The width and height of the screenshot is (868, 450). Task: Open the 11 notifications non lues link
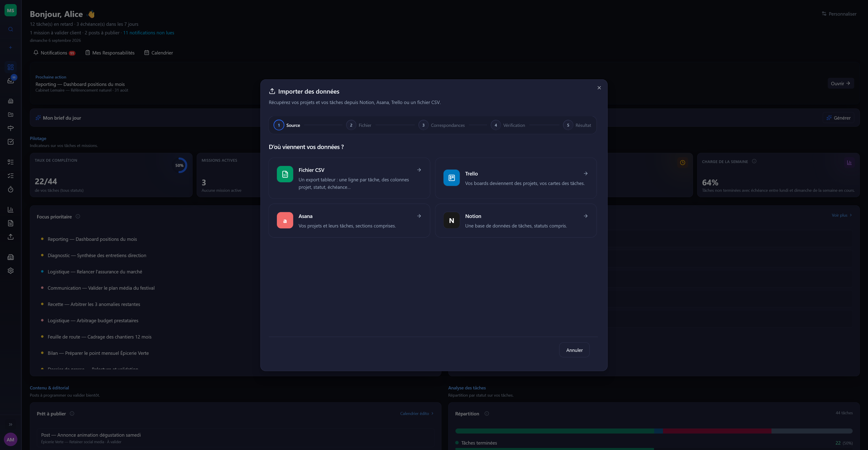point(149,33)
